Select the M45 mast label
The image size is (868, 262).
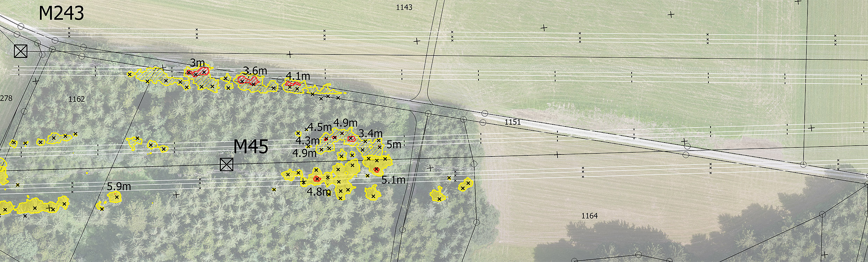pos(251,147)
